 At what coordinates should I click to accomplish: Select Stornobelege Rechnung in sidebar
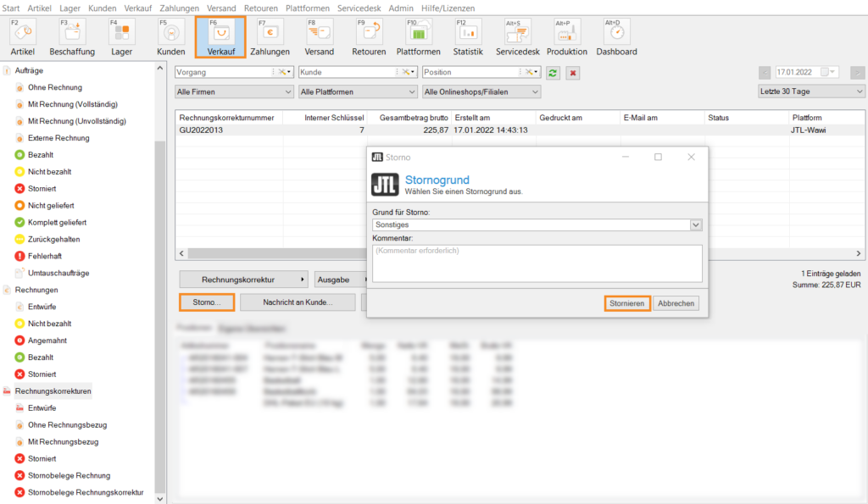coord(69,475)
